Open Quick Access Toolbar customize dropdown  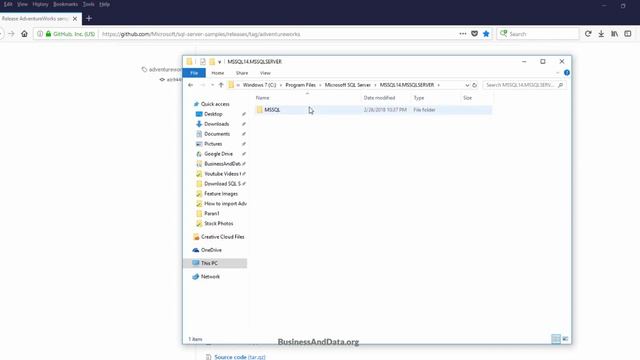click(220, 62)
